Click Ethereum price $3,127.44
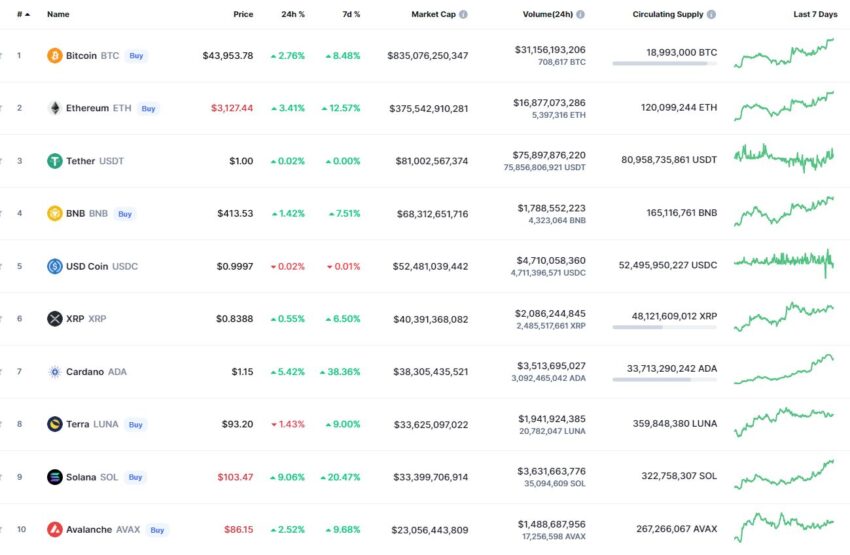 pos(232,108)
